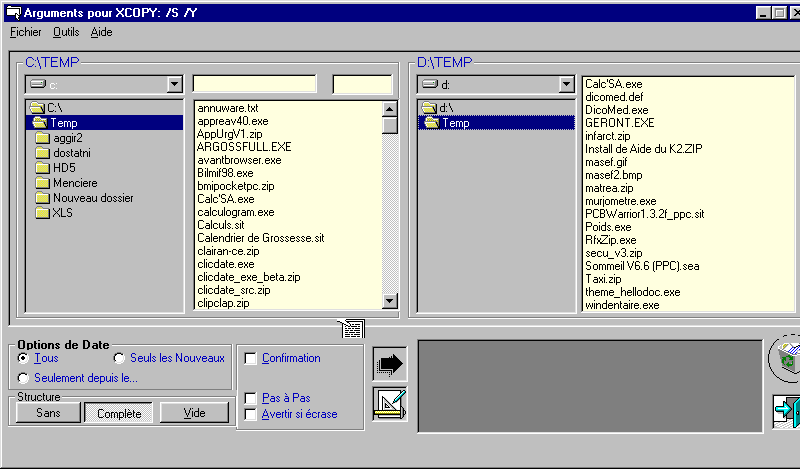Screen dimensions: 800x469
Task: Select Calendrier de Grossesse.sit file
Action: pos(261,238)
